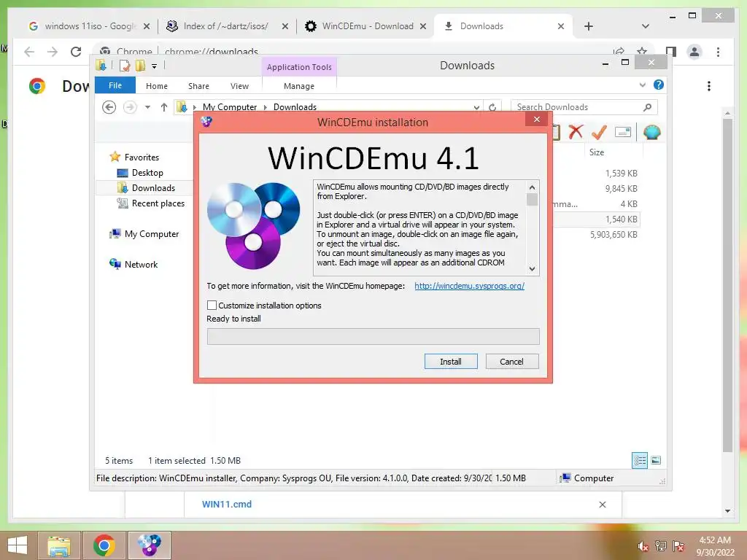Viewport: 747px width, 560px height.
Task: Select the file sized 5,903,650 KB
Action: pos(614,234)
